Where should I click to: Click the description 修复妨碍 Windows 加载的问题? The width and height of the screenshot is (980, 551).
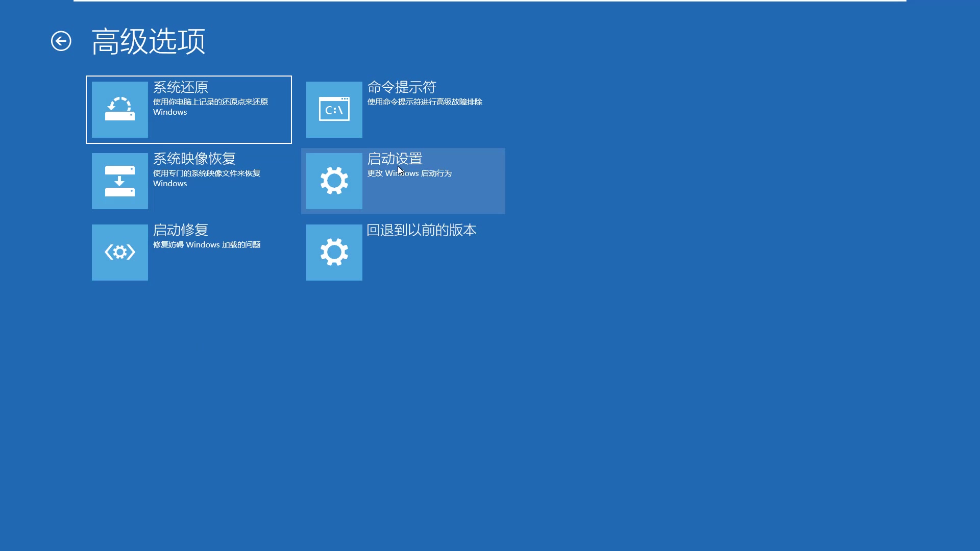coord(207,245)
